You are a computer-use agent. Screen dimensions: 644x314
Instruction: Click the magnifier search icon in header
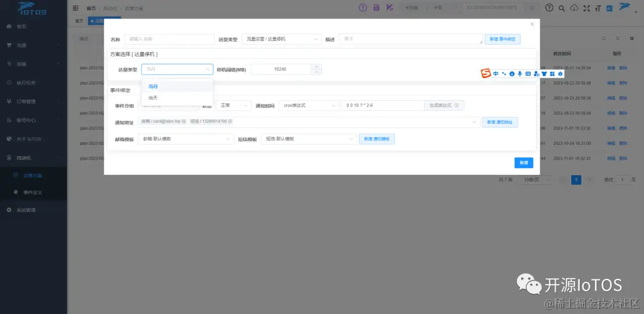562,8
